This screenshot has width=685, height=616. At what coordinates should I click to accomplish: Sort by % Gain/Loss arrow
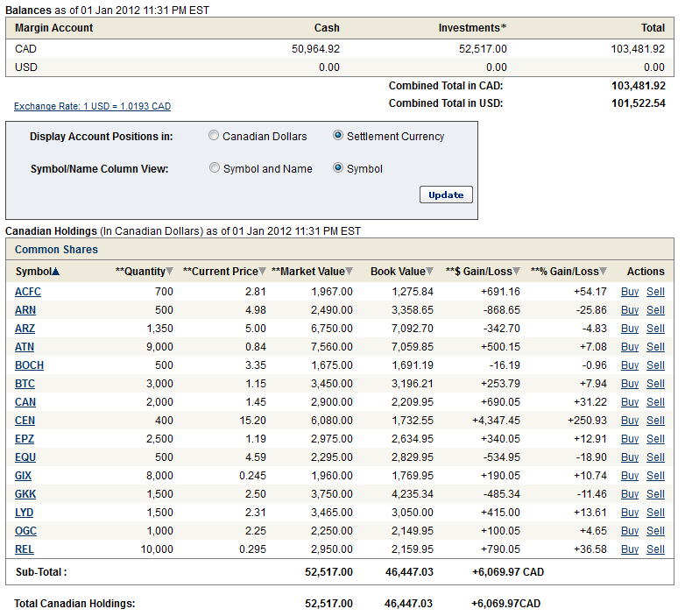click(x=604, y=272)
